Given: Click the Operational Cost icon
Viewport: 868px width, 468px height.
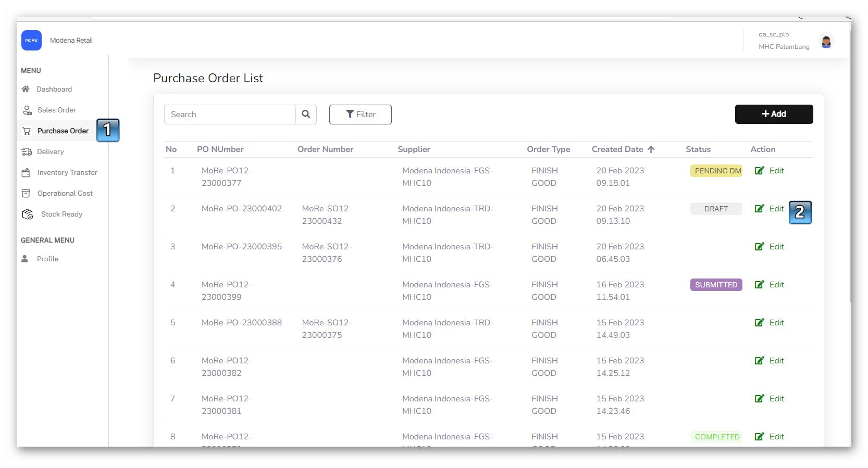Looking at the screenshot, I should coord(26,193).
